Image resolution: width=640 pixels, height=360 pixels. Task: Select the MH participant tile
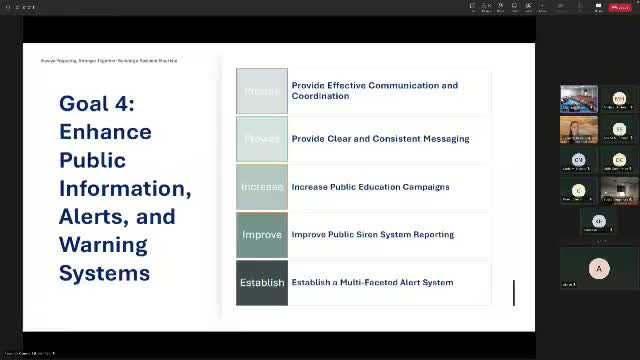tap(619, 99)
